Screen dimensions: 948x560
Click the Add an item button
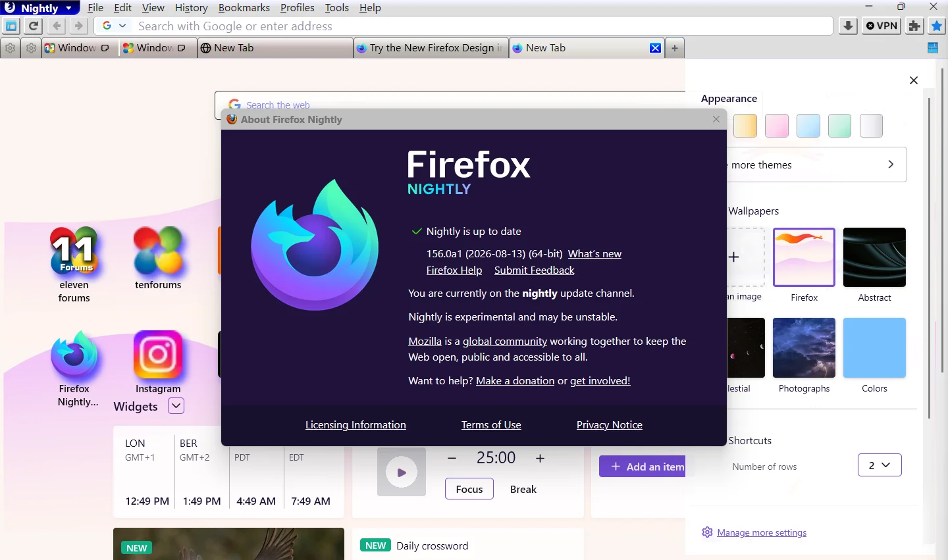tap(643, 467)
